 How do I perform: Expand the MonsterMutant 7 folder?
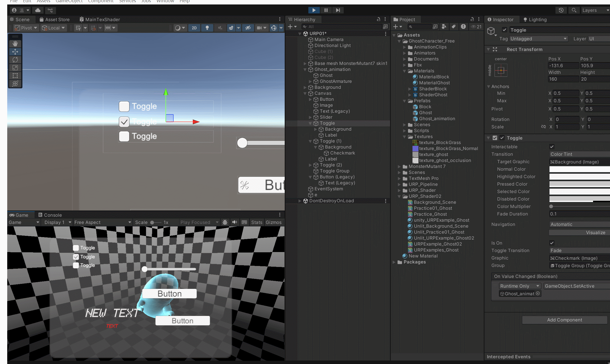click(399, 166)
